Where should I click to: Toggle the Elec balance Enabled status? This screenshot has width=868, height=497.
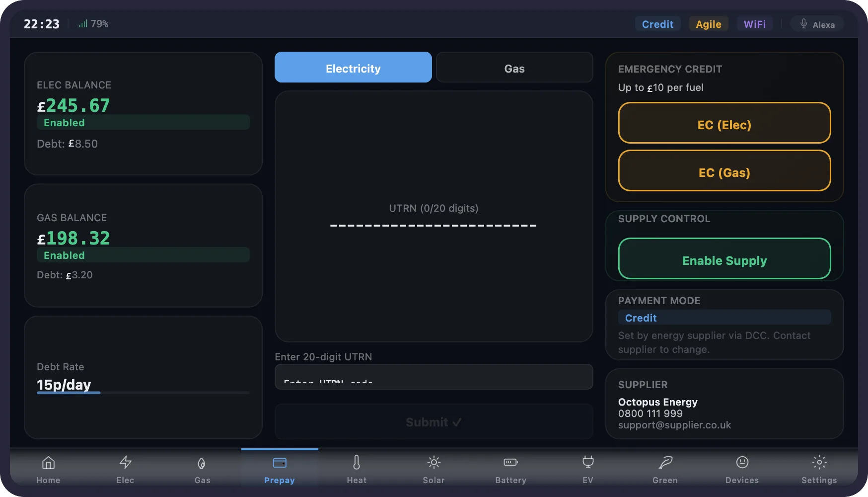coord(143,122)
